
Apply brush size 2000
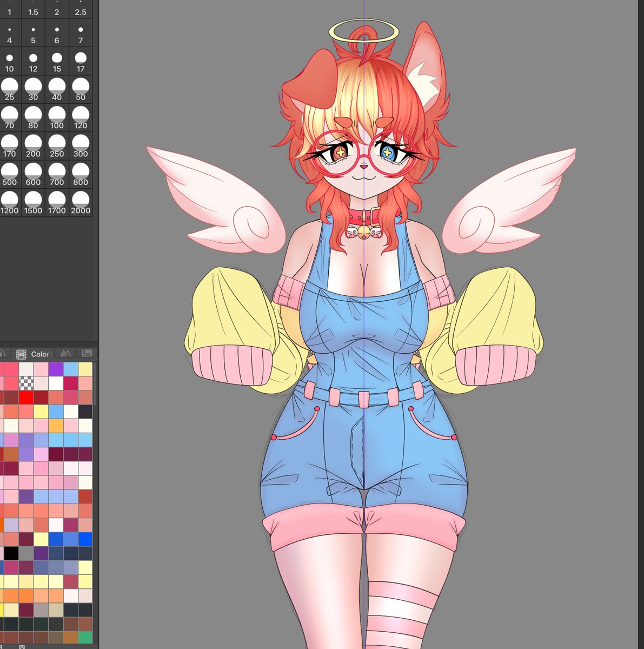[81, 202]
